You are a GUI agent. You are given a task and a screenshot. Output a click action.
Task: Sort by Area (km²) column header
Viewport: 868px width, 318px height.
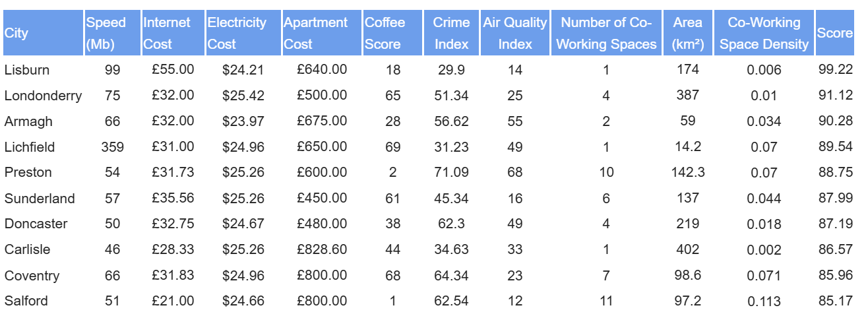tap(688, 33)
